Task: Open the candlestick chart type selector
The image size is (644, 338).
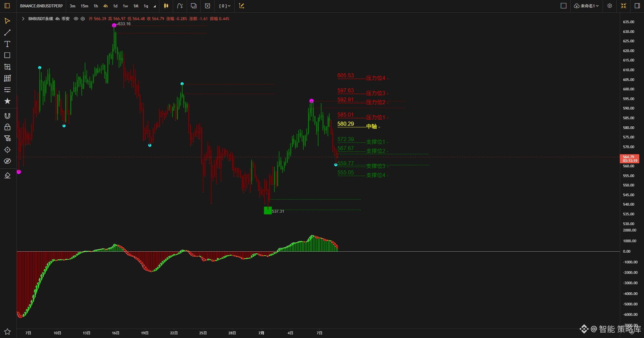Action: click(166, 6)
